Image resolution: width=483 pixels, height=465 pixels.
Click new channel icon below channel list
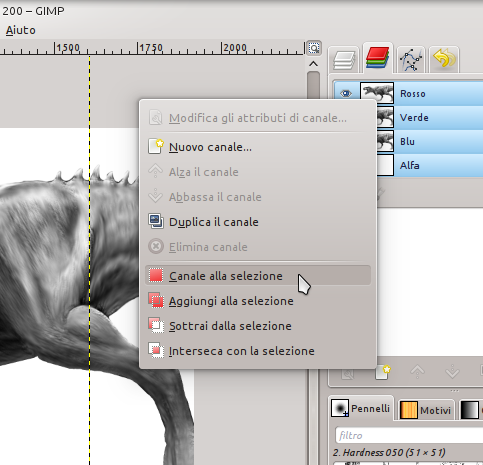click(x=382, y=372)
